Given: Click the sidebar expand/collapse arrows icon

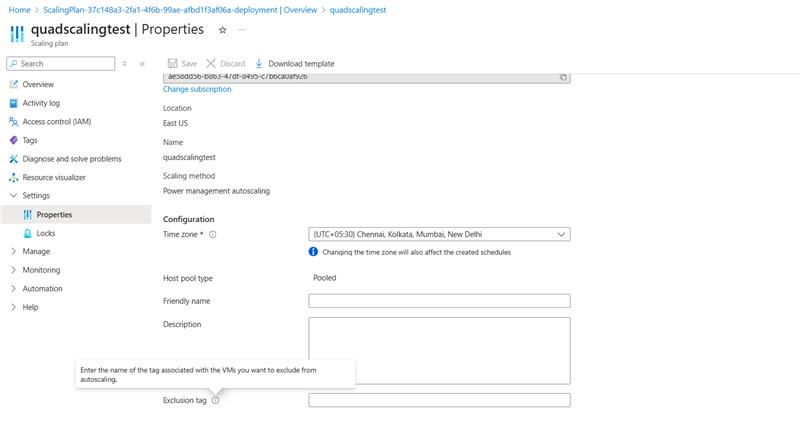Looking at the screenshot, I should pyautogui.click(x=124, y=64).
